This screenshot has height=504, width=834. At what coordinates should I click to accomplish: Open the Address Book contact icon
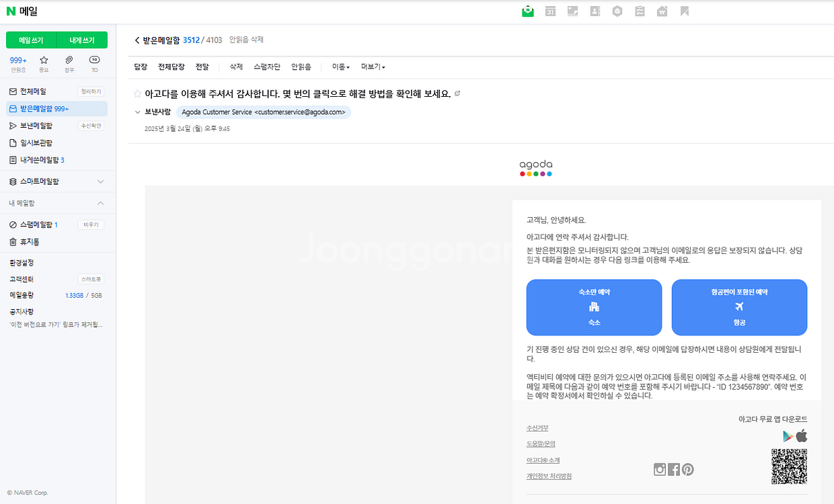click(595, 11)
